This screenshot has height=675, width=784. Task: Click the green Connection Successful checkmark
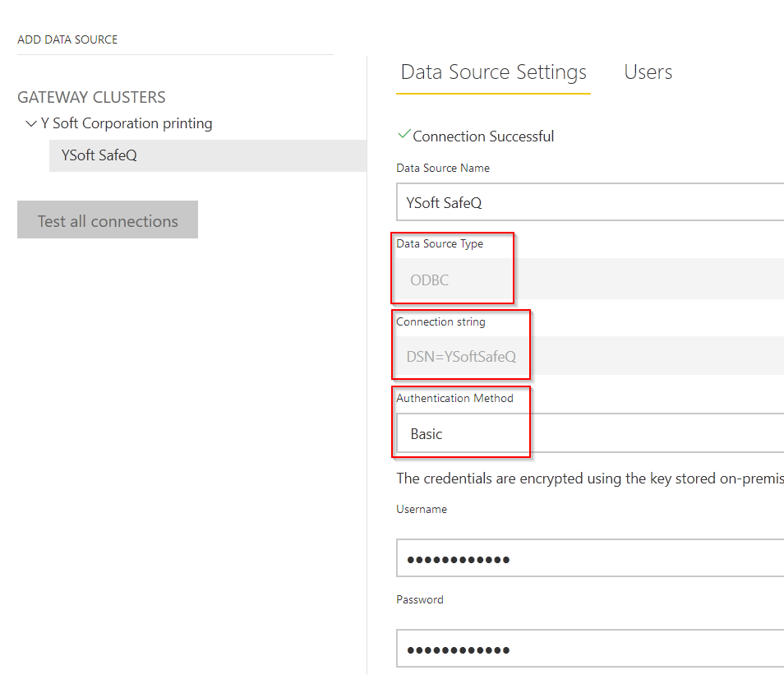404,134
